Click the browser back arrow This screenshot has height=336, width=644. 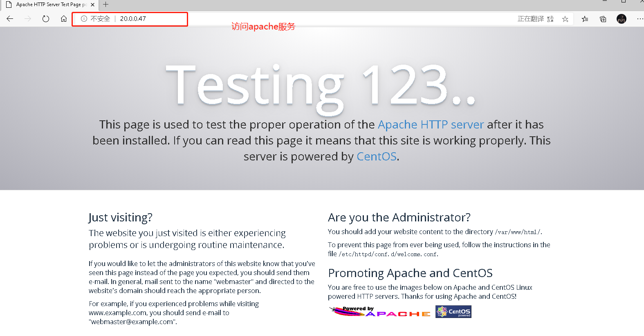(x=10, y=19)
